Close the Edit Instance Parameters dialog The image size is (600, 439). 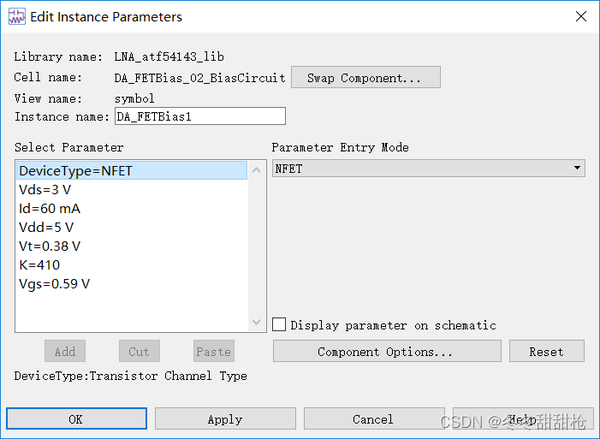pos(581,16)
